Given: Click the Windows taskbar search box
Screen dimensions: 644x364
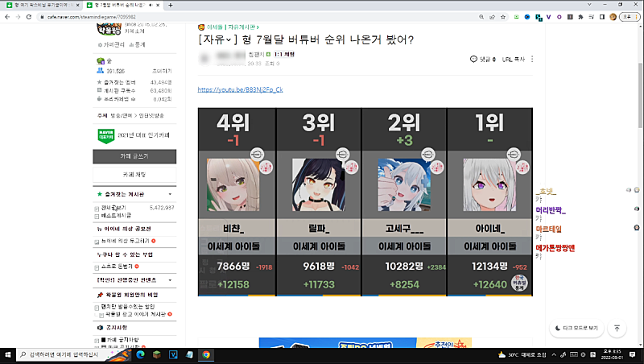Looking at the screenshot, I should click(62, 354).
